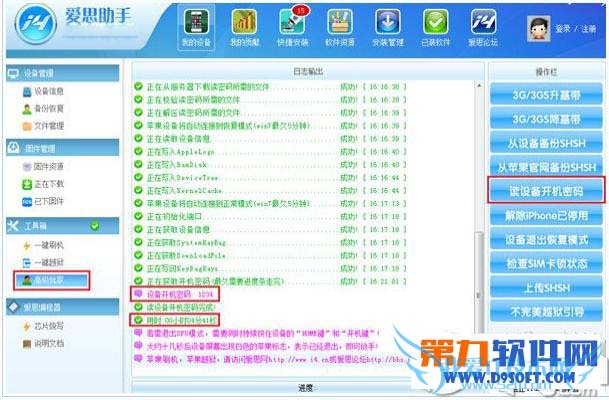Select log row 正在获取SystemKeyBag
Viewport: 609px width, 400px height.
coord(270,242)
